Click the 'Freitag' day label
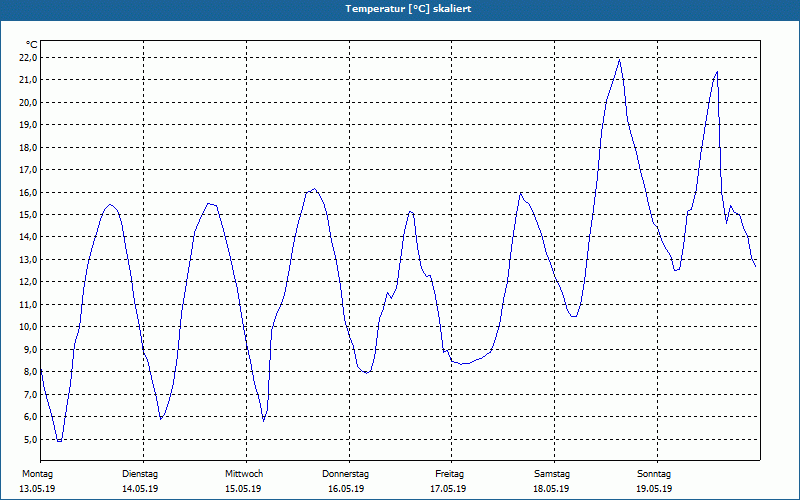 [449, 474]
